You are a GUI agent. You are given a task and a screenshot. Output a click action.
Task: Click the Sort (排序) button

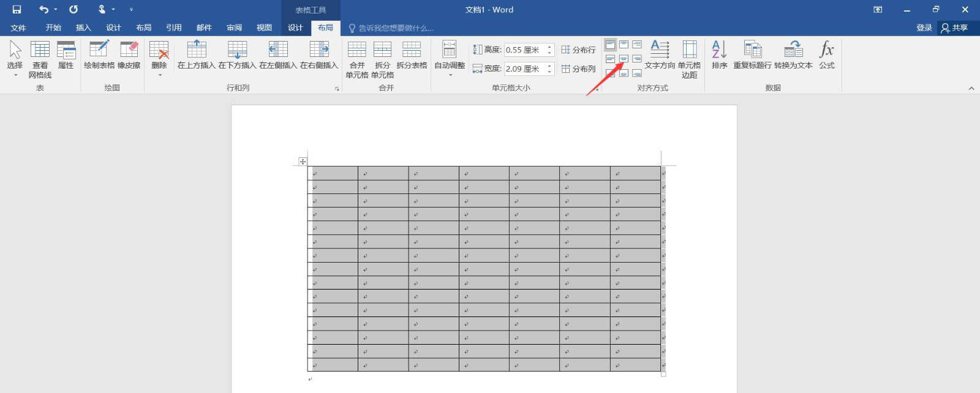720,55
